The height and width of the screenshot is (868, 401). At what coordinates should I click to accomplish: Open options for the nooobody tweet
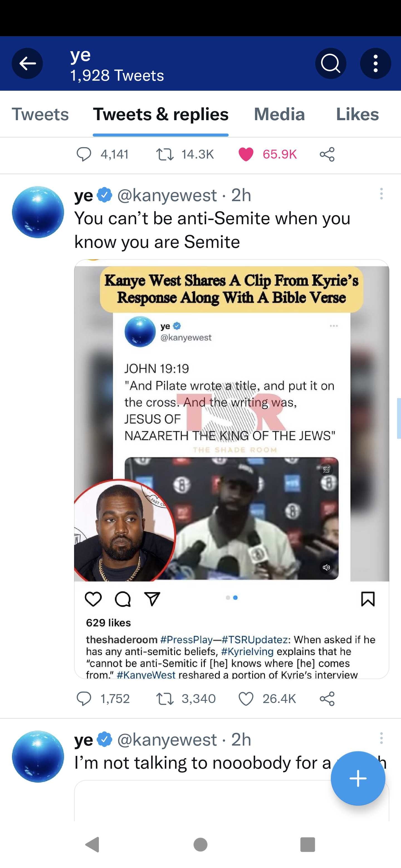382,738
